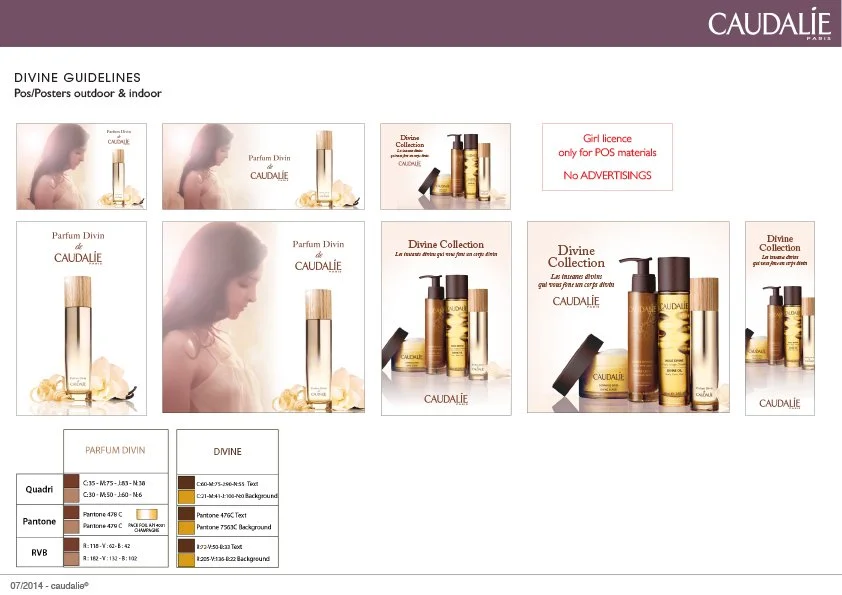Screen dimensions: 842x595
Task: Click the '07/2014 - caudalie' footer text
Action: point(49,586)
